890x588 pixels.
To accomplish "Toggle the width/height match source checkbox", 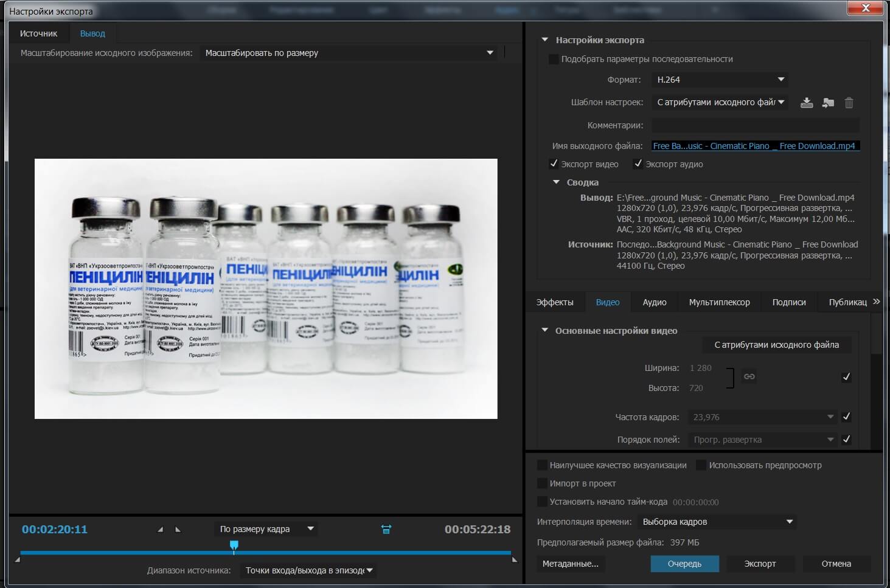I will tap(846, 377).
